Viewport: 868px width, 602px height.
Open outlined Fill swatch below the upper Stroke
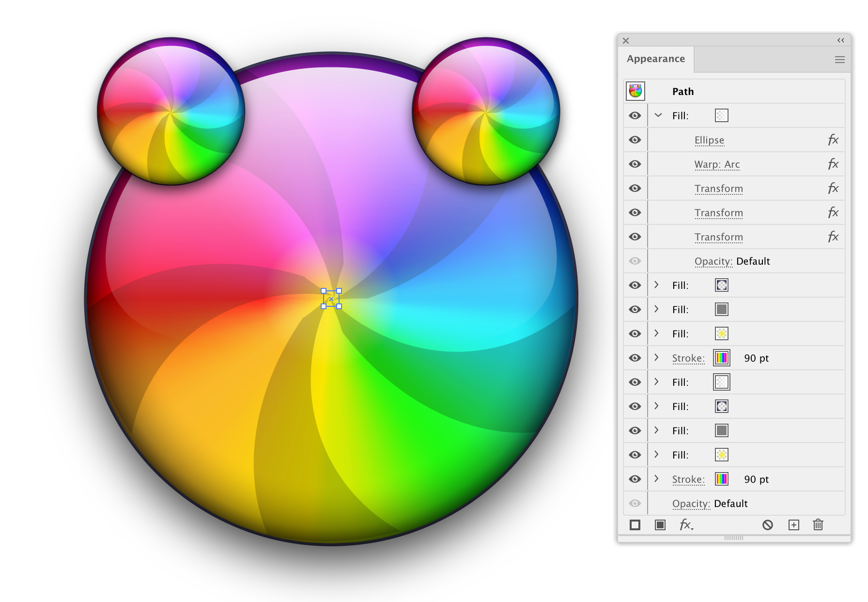[722, 382]
